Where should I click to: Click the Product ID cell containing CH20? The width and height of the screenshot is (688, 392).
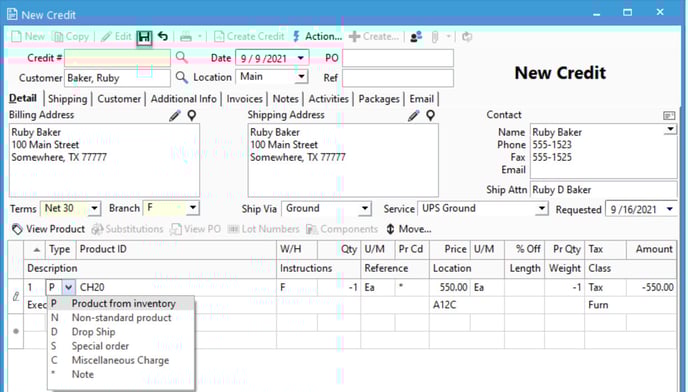tap(176, 288)
